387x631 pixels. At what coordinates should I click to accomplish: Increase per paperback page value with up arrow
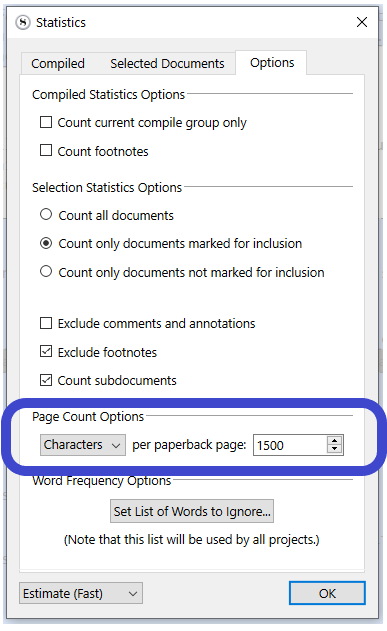335,441
